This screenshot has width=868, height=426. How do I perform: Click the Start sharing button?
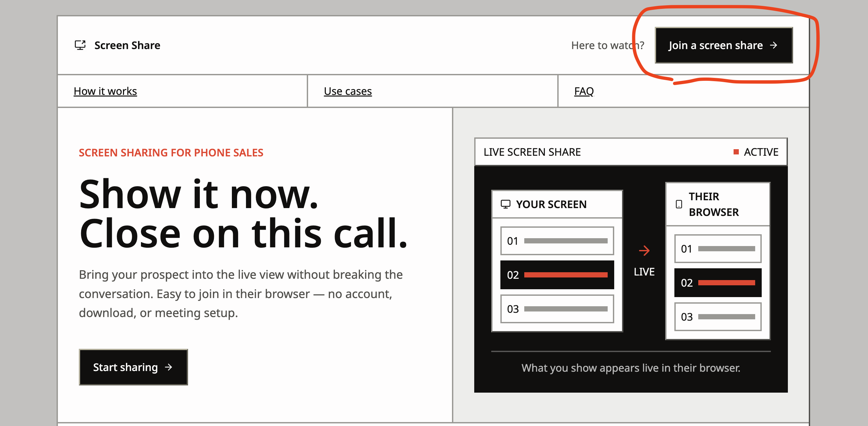pos(133,367)
